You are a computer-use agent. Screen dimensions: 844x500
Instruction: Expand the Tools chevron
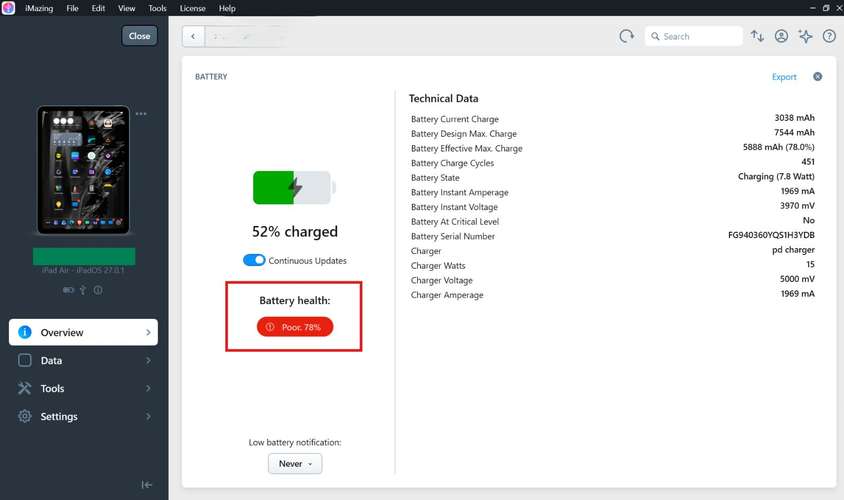pyautogui.click(x=148, y=389)
